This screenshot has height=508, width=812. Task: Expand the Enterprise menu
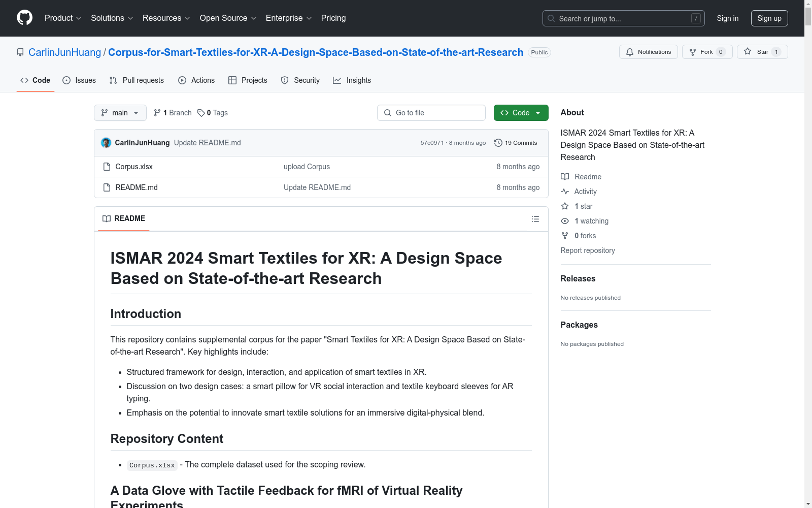(x=289, y=18)
